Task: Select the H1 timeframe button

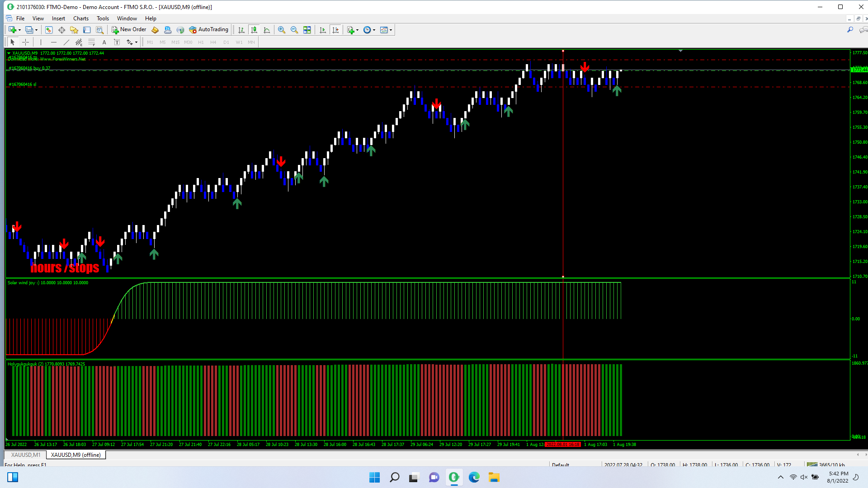Action: [x=201, y=42]
